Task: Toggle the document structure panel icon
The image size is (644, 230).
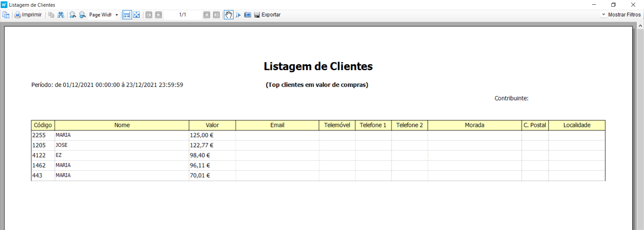Action: click(6, 15)
